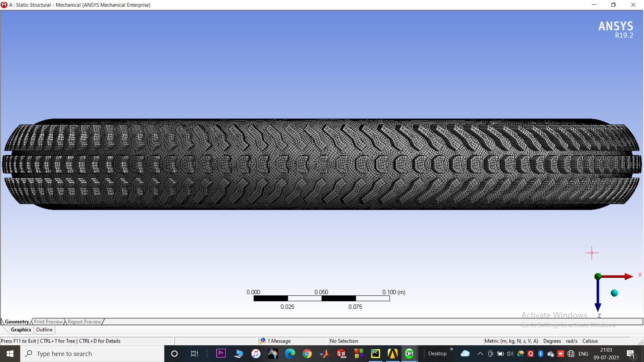The height and width of the screenshot is (362, 644).
Task: Open Cortana from the taskbar
Action: coord(174,354)
